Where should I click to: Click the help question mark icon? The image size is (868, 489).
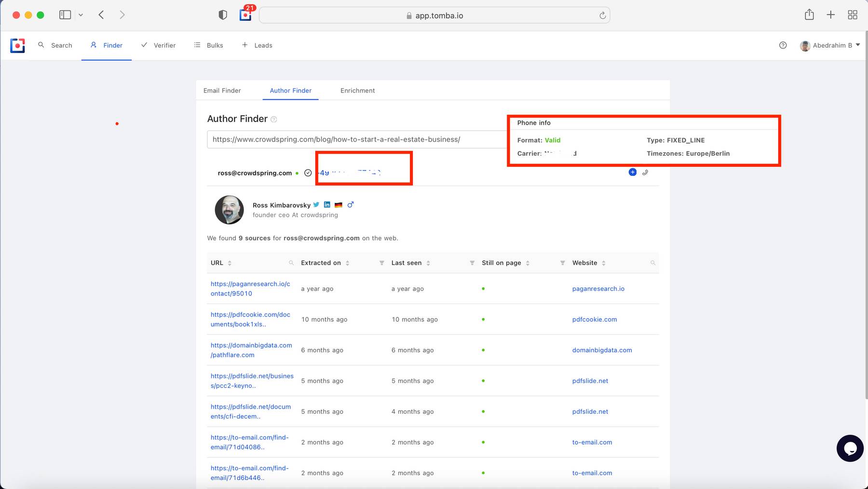[x=783, y=45]
